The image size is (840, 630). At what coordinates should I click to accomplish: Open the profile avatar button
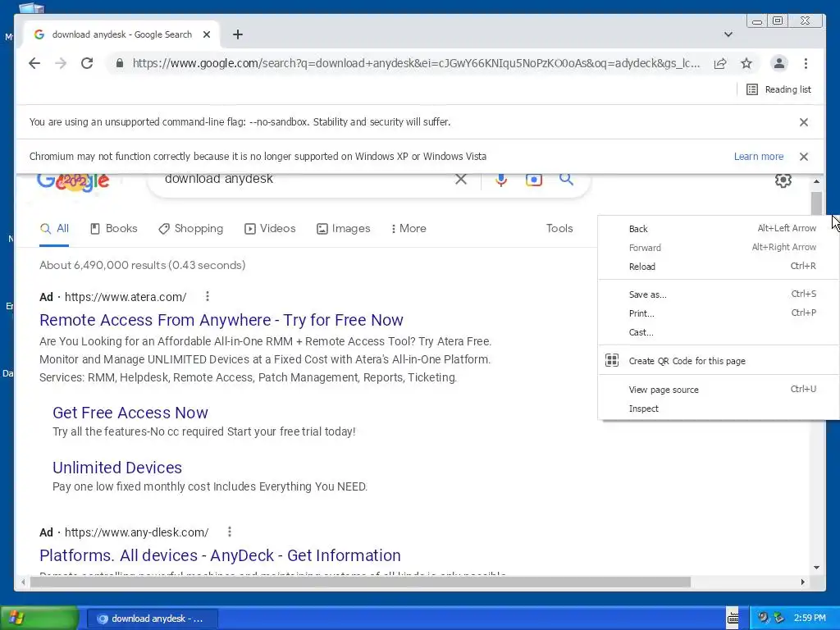pos(779,63)
